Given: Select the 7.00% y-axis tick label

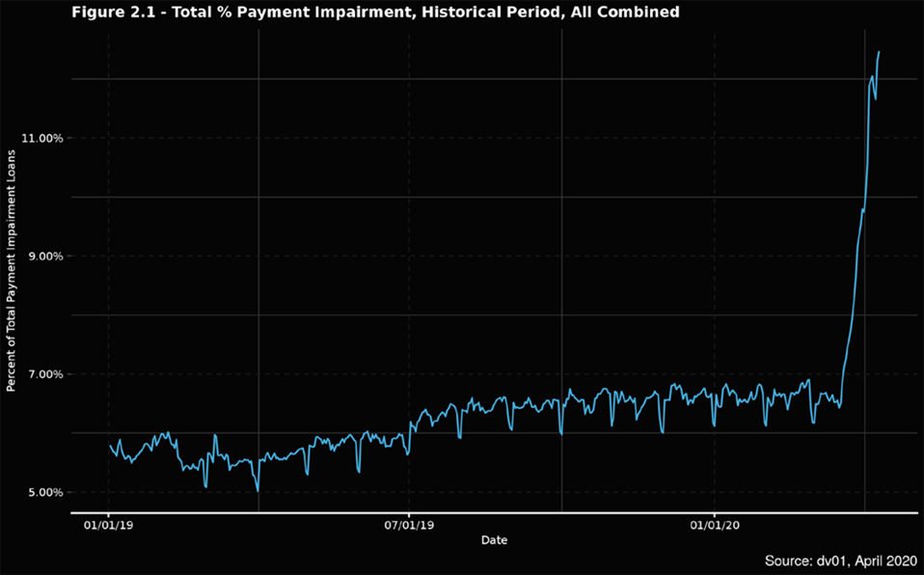Looking at the screenshot, I should click(x=45, y=374).
